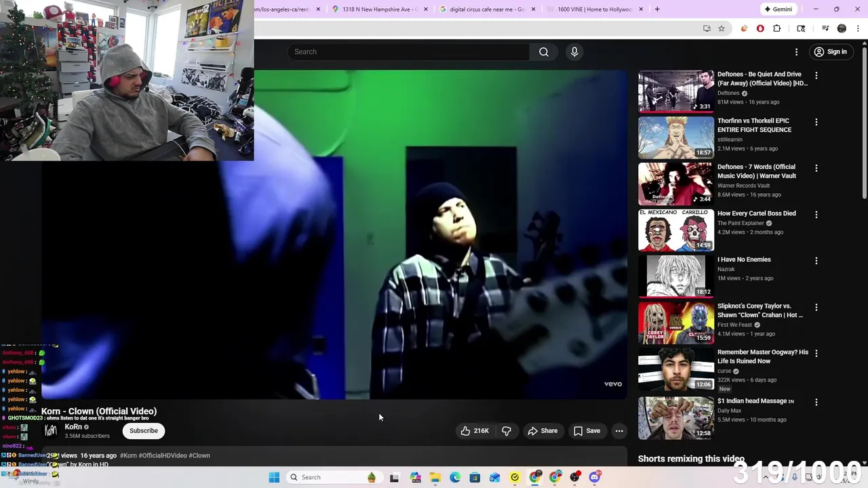Click the Sign in button
The image size is (868, 488).
[830, 52]
